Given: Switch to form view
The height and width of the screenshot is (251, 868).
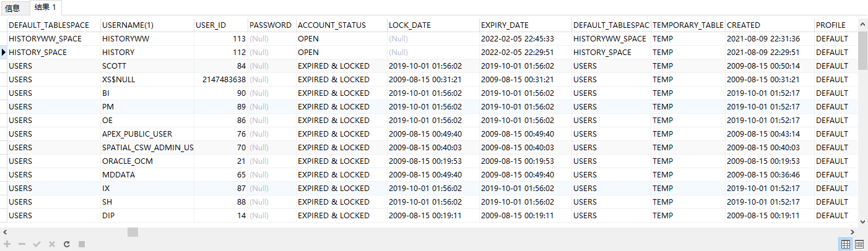Looking at the screenshot, I should 859,244.
